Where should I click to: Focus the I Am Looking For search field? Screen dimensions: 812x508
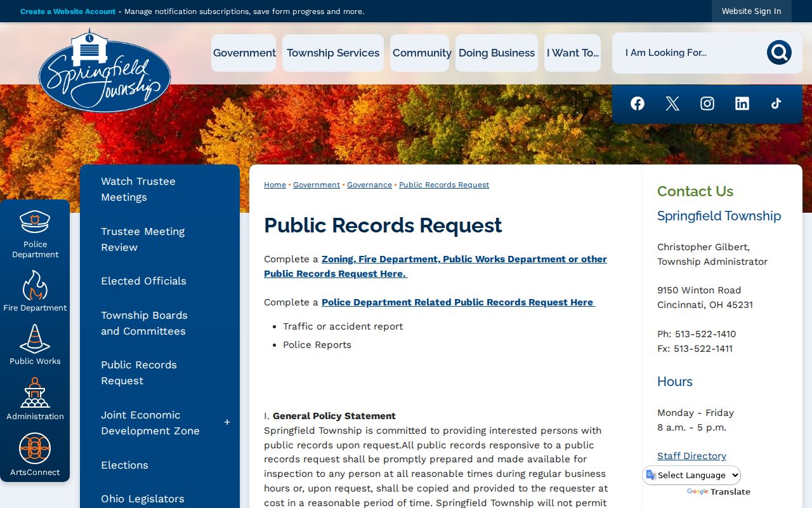click(x=690, y=53)
